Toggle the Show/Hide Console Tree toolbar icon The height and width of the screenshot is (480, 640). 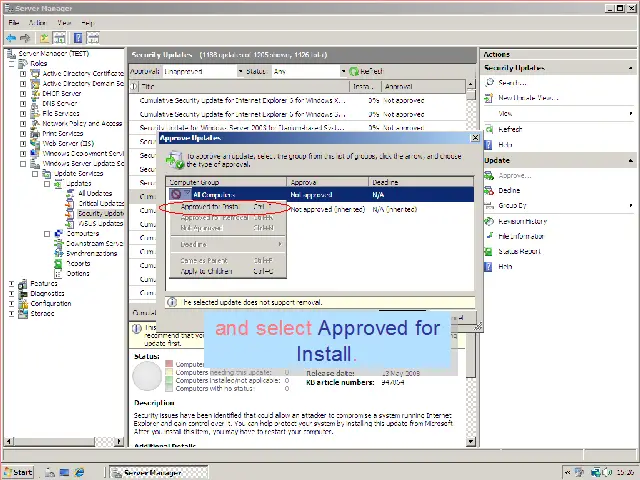60,38
